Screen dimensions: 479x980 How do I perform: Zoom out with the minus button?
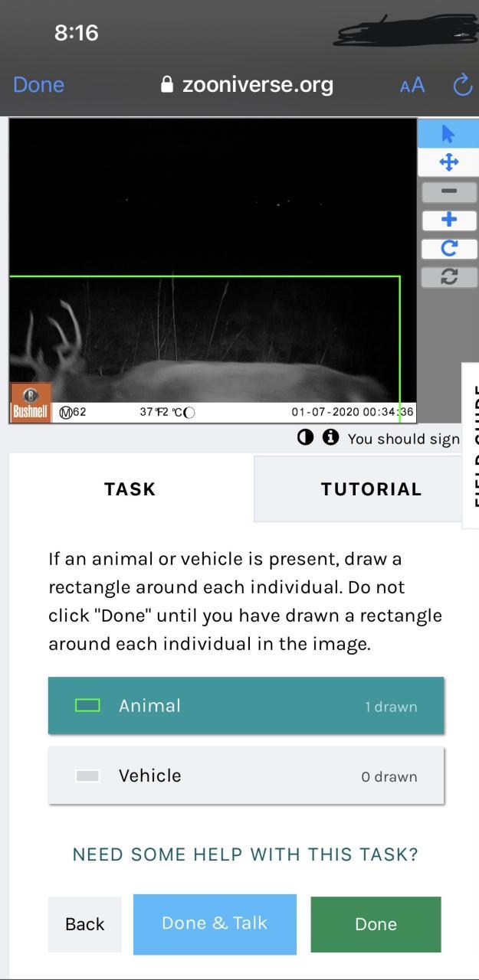tap(449, 191)
